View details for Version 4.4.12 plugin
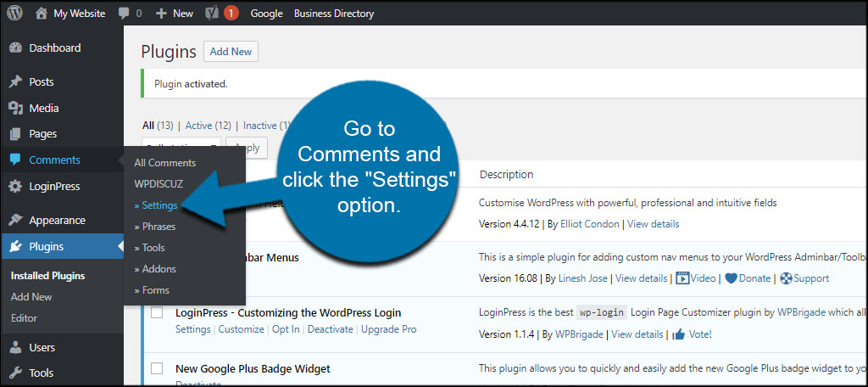 654,224
